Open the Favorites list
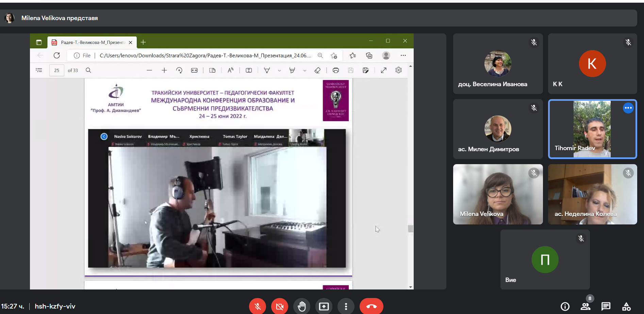Viewport: 644px width, 314px height. (353, 56)
